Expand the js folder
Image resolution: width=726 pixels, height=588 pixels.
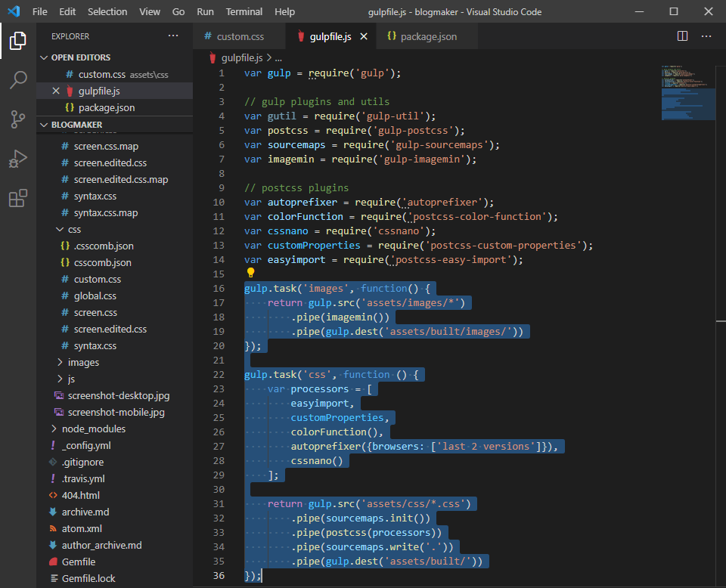click(60, 379)
